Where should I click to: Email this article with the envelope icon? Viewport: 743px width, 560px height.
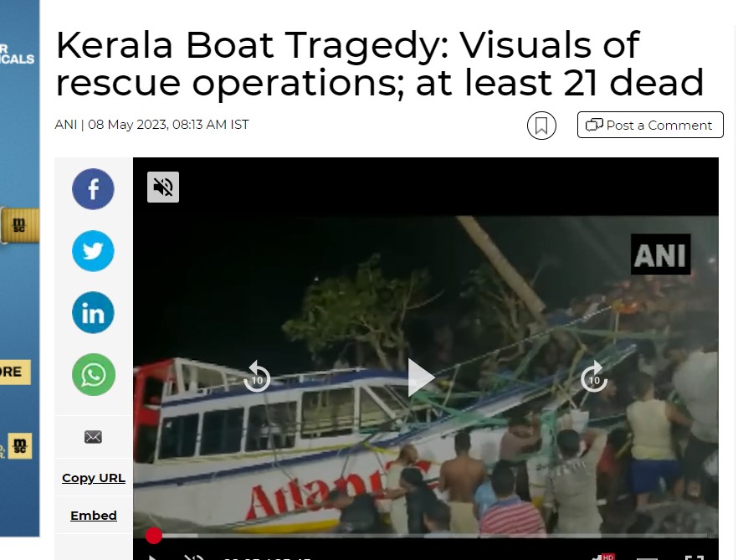pyautogui.click(x=93, y=437)
